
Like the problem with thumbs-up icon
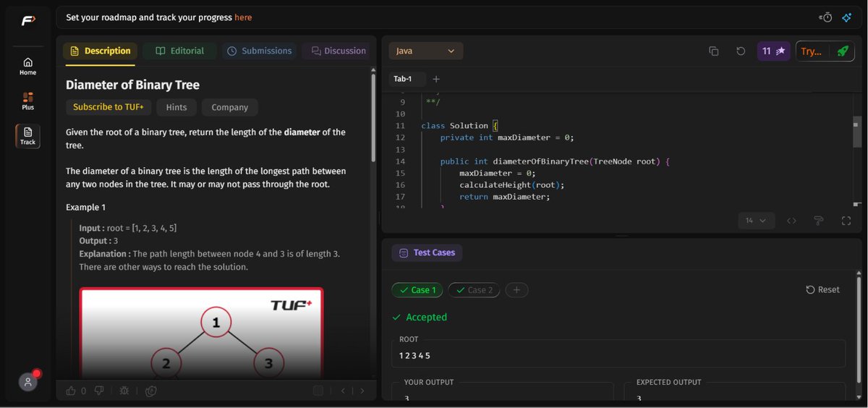click(71, 391)
